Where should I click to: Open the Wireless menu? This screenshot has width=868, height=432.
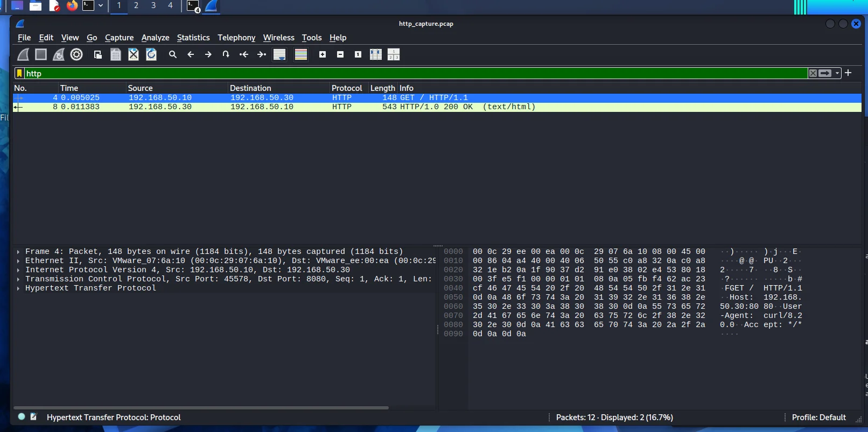(x=278, y=38)
